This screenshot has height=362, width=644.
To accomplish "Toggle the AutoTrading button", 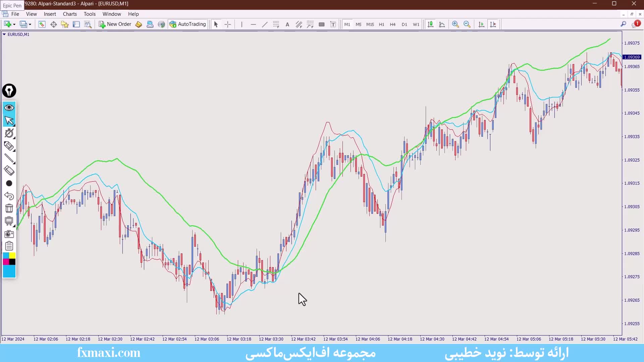I will [187, 24].
